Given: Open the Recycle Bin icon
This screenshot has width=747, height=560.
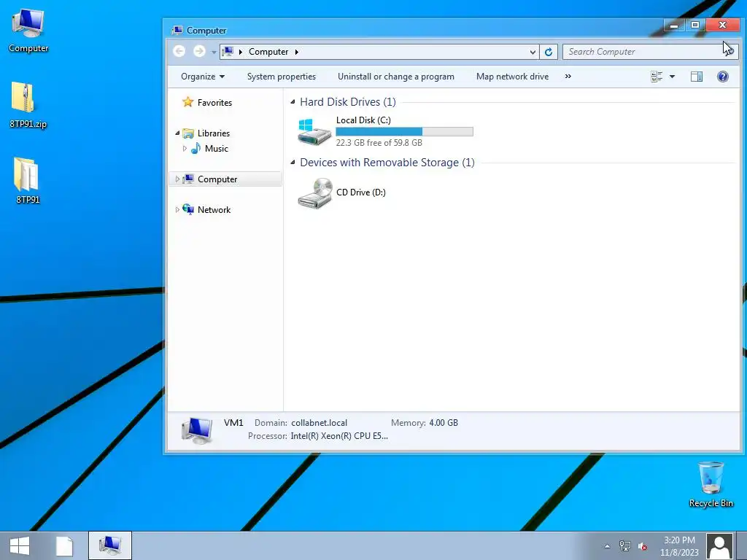Looking at the screenshot, I should [x=711, y=484].
